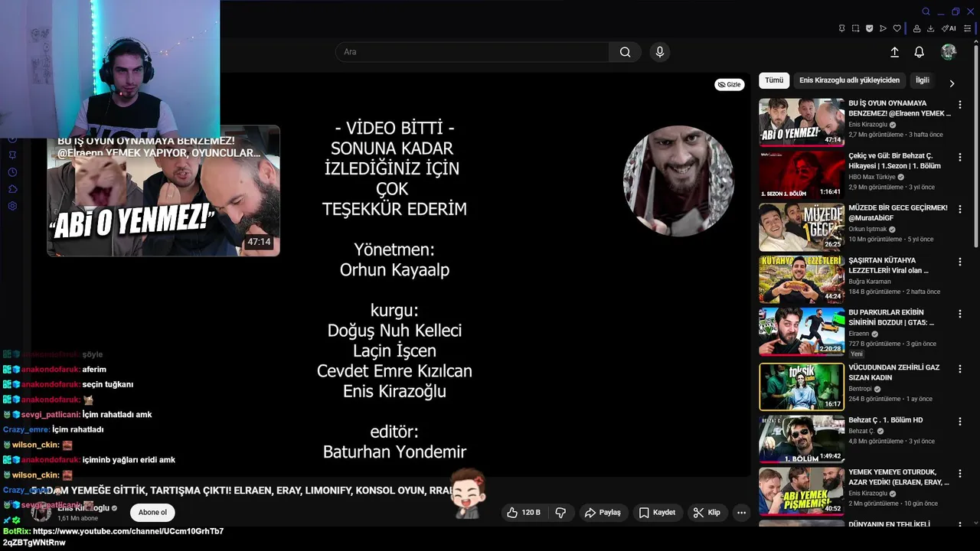
Task: Click Buğra Karaman channel name
Action: pos(870,282)
